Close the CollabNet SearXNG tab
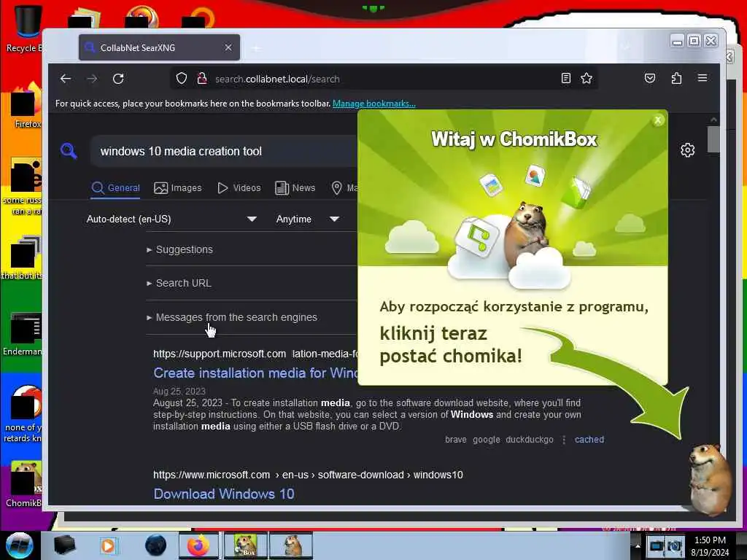This screenshot has height=560, width=747. click(x=228, y=47)
